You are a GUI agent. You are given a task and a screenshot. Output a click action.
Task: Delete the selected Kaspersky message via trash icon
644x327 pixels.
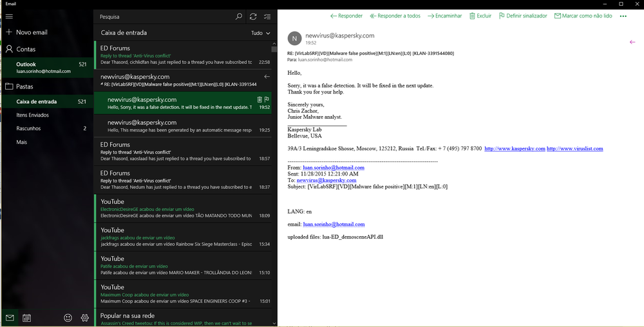[259, 99]
